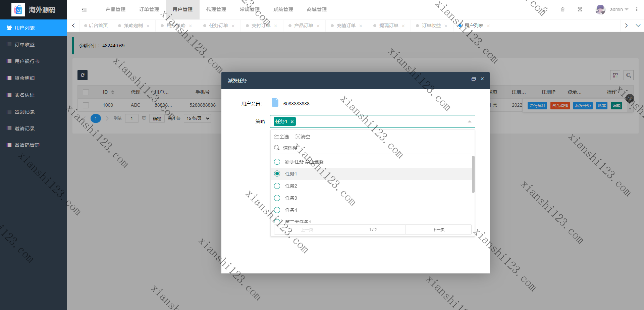This screenshot has height=310, width=644.
Task: Close the 提现订单 tab
Action: [x=403, y=26]
